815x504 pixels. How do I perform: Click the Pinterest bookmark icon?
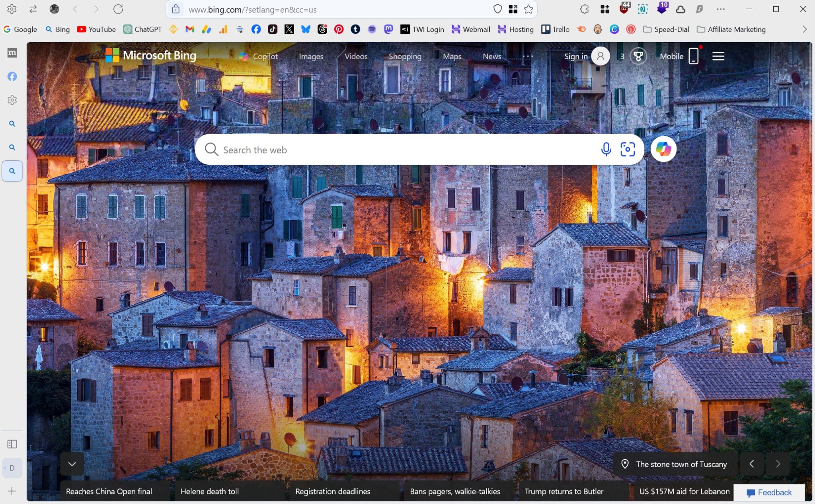[x=339, y=29]
